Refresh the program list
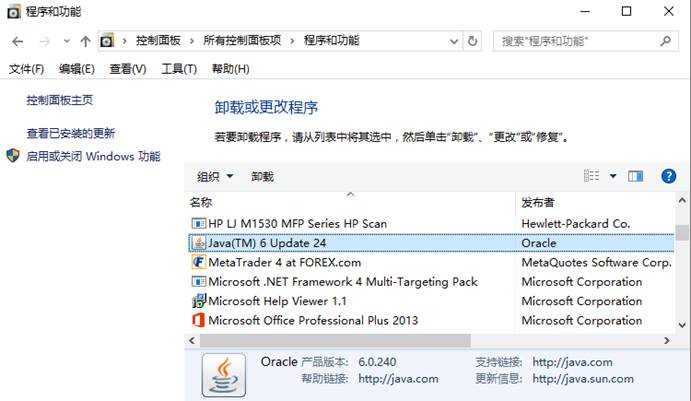Viewport: 691px width, 401px height. pyautogui.click(x=472, y=41)
